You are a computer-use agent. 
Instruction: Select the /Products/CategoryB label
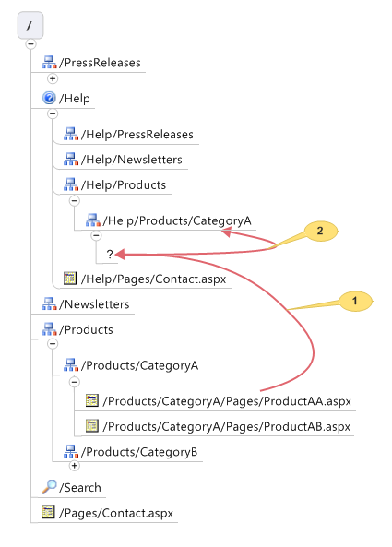[x=139, y=452]
